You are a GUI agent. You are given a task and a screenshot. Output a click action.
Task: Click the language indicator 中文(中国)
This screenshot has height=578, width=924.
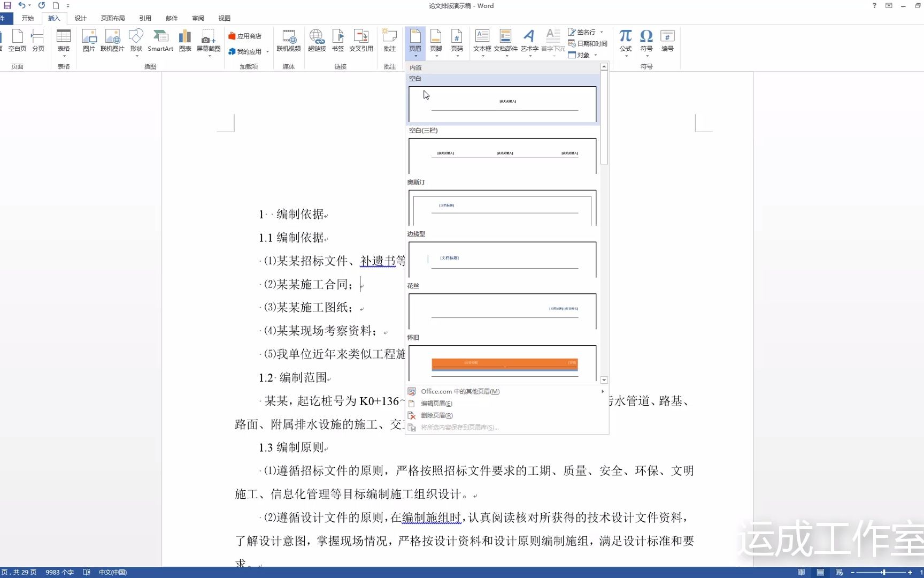[113, 572]
